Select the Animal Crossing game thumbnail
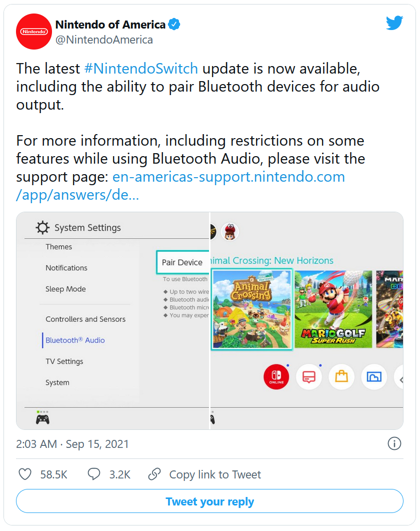 [x=251, y=309]
